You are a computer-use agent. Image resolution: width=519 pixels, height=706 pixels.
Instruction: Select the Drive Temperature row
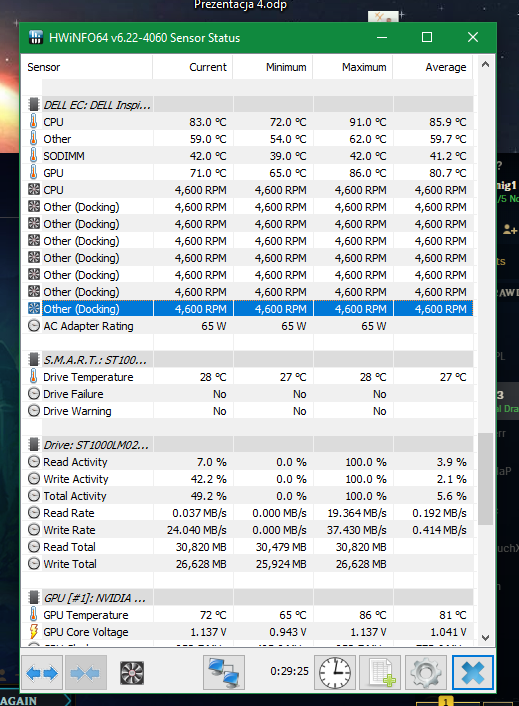[248, 377]
